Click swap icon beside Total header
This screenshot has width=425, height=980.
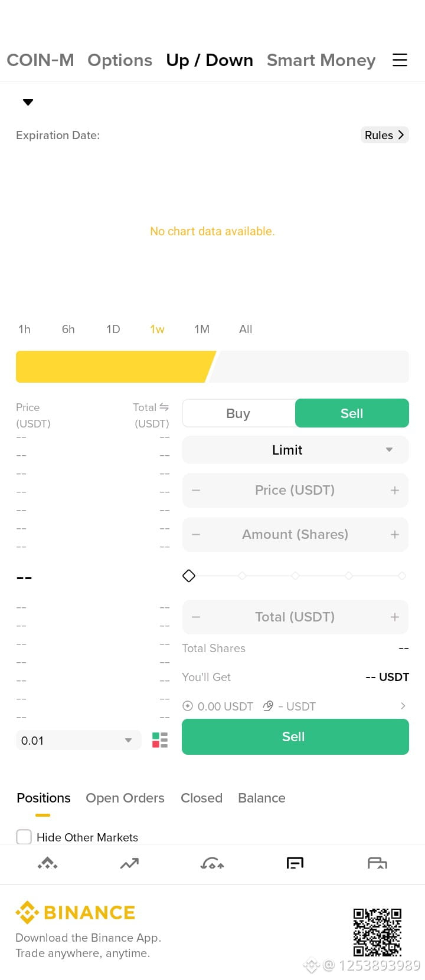pos(164,407)
